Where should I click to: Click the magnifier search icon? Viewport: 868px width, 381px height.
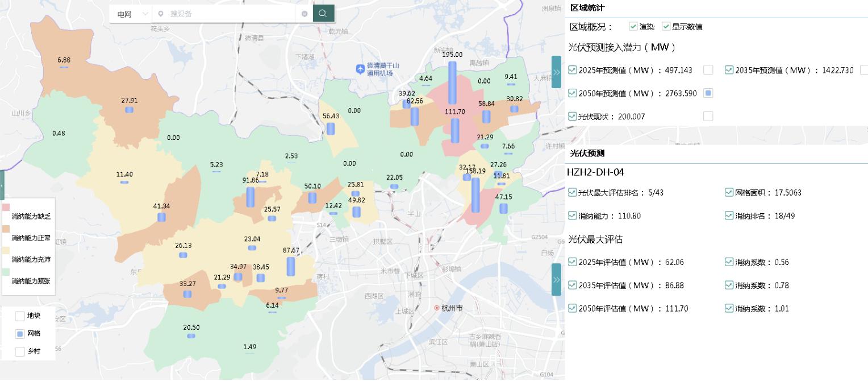click(x=323, y=13)
